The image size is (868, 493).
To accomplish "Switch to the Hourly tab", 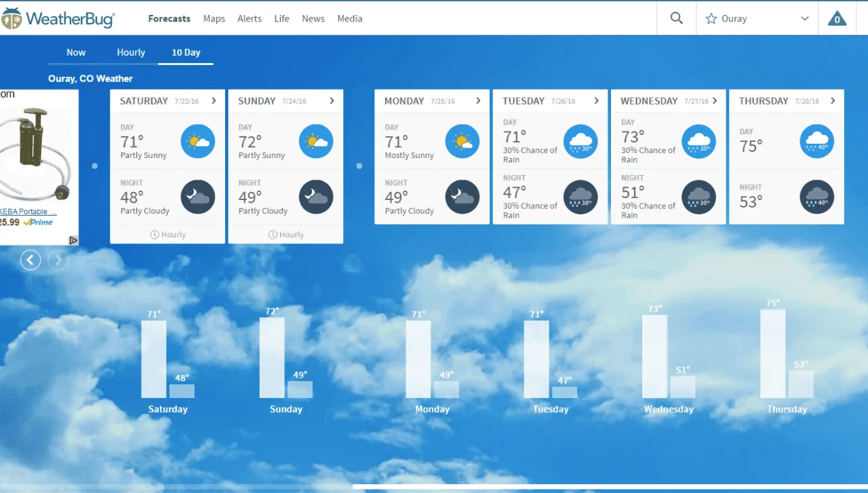I will tap(131, 52).
